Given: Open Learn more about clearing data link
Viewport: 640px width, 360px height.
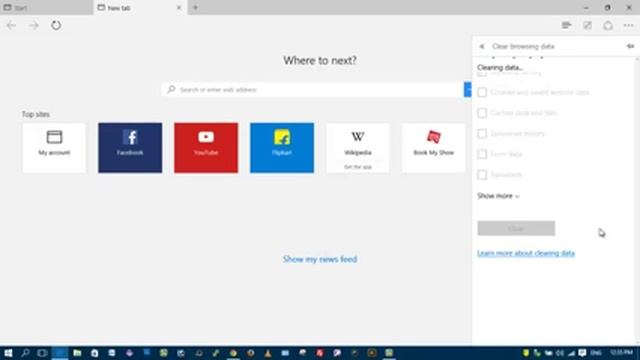Looking at the screenshot, I should click(526, 253).
